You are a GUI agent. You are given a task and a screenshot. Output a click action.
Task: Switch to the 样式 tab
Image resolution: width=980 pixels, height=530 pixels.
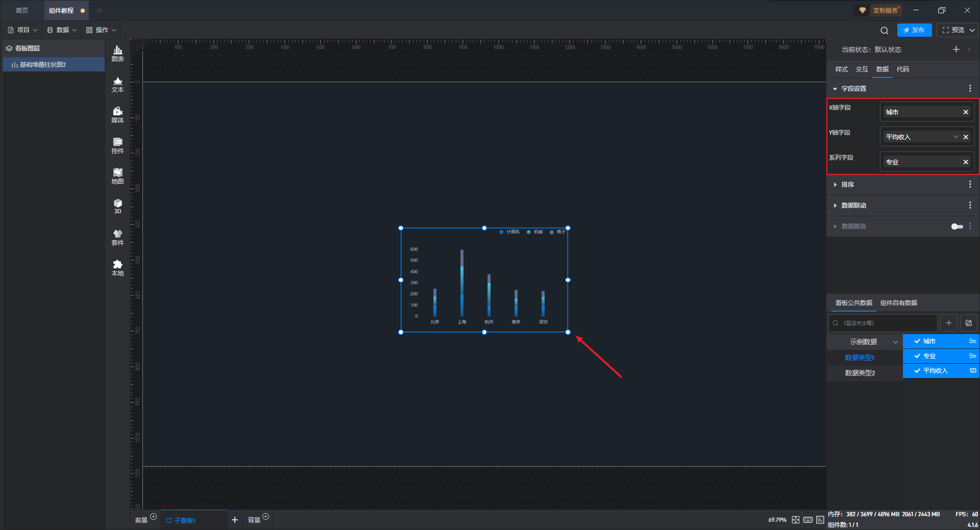point(841,69)
